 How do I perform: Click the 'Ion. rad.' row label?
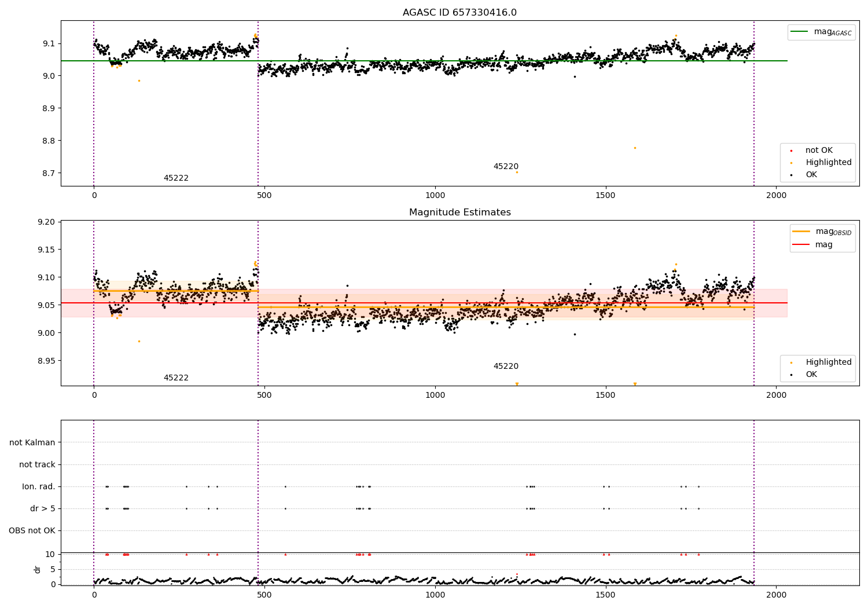(39, 487)
